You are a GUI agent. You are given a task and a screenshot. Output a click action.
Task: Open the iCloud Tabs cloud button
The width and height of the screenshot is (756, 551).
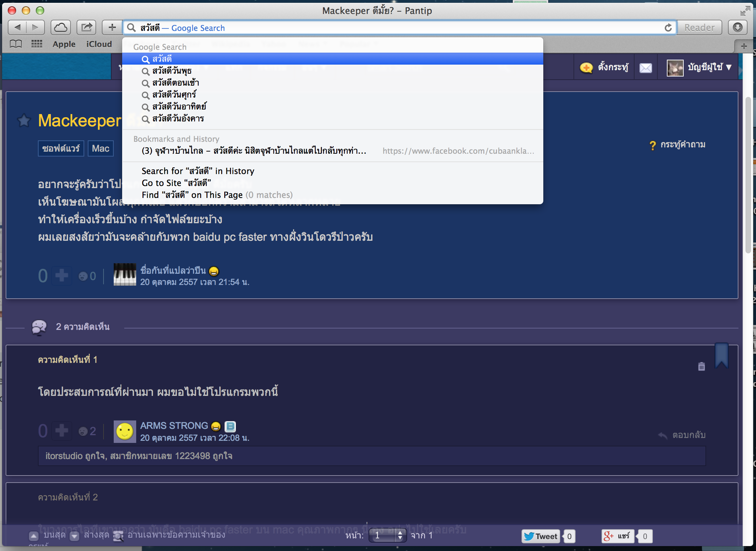tap(61, 27)
